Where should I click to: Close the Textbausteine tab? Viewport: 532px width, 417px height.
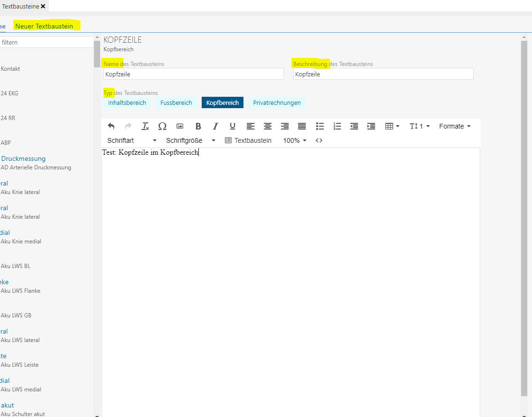tap(43, 6)
